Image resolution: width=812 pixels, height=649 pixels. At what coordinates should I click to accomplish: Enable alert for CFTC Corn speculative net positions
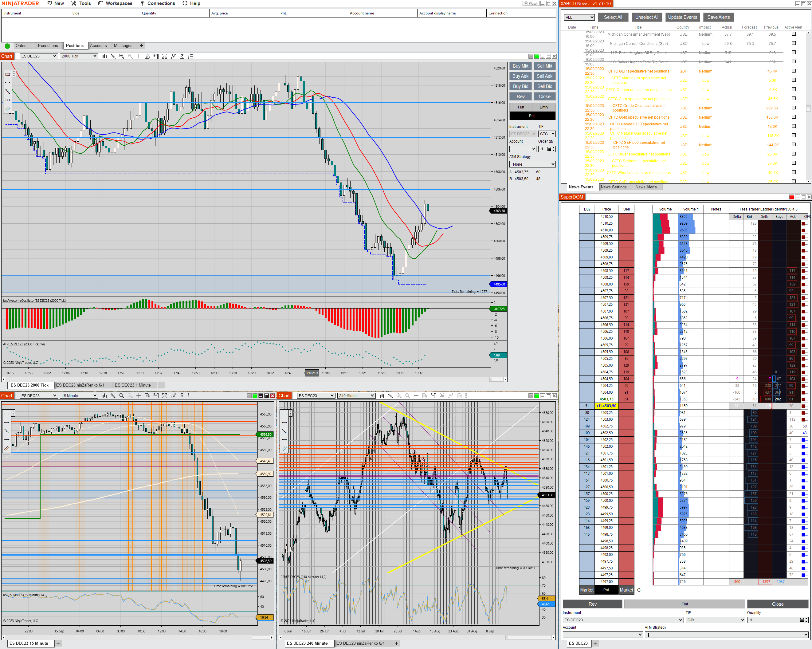tap(794, 98)
